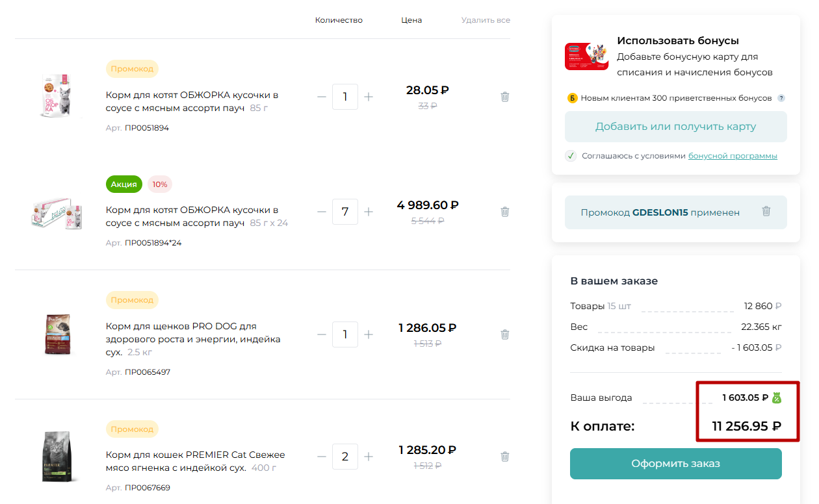Open the welcome bonuses help question mark
This screenshot has width=819, height=504.
point(781,98)
